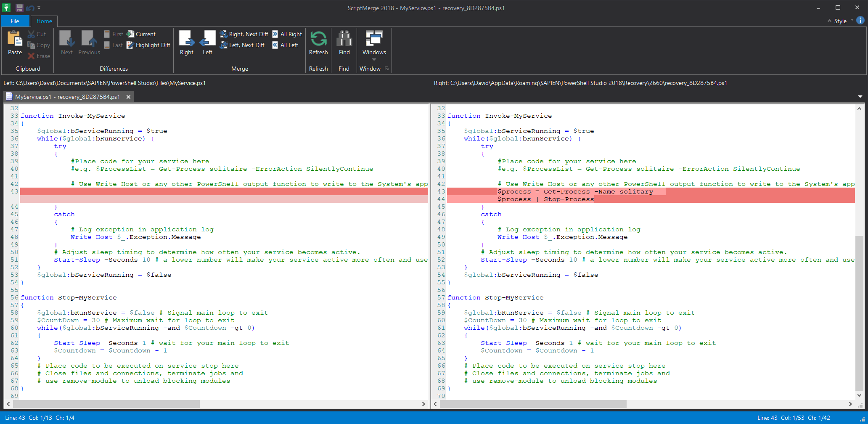Open the quick access toolbar dropdown
The width and height of the screenshot is (868, 424).
pyautogui.click(x=39, y=8)
